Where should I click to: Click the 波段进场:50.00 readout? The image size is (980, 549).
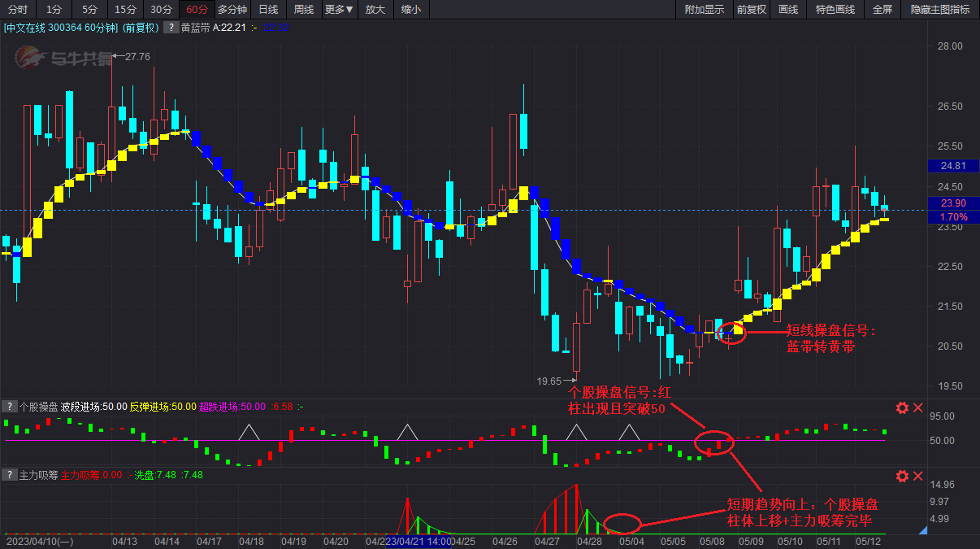(x=93, y=407)
